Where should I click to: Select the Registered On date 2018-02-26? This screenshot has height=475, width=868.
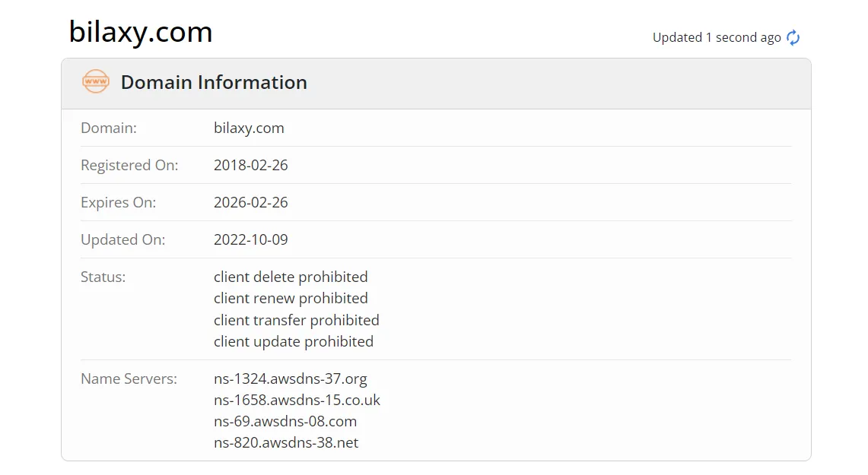(x=251, y=165)
